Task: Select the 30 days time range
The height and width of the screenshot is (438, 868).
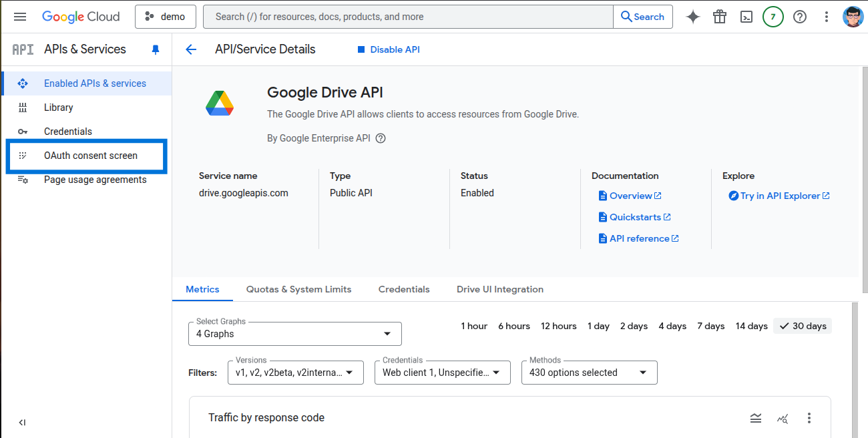Action: click(x=803, y=326)
